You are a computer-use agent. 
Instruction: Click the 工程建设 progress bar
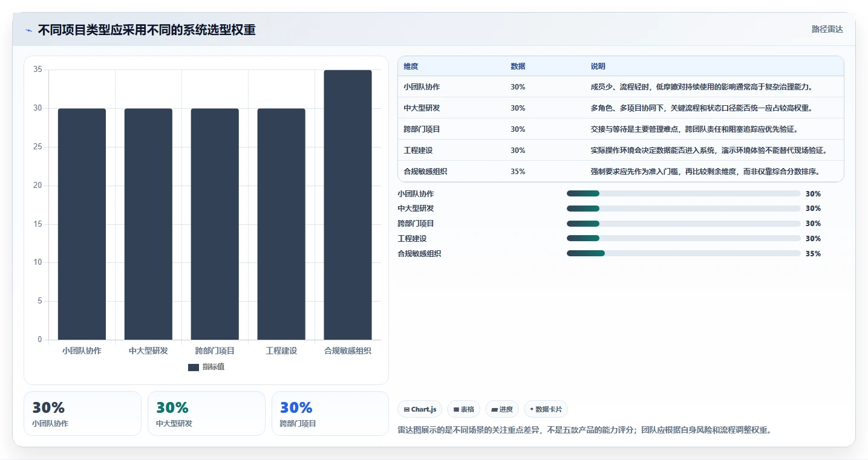point(684,239)
